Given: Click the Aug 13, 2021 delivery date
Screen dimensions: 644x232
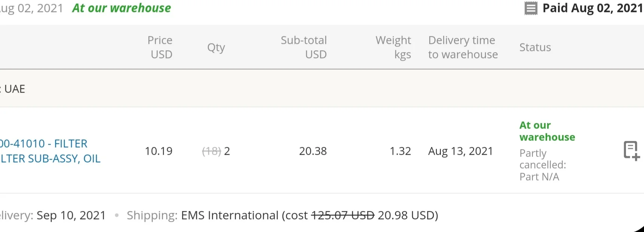Looking at the screenshot, I should tap(461, 151).
